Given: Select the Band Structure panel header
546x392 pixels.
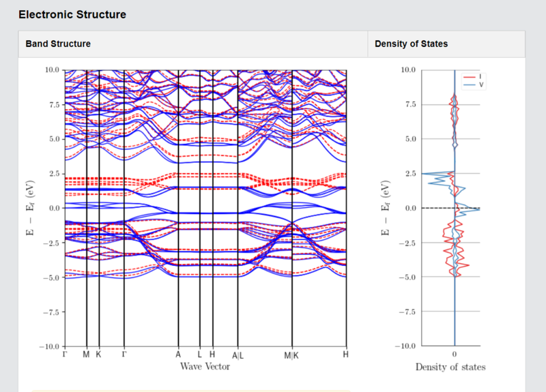Looking at the screenshot, I should [x=193, y=44].
